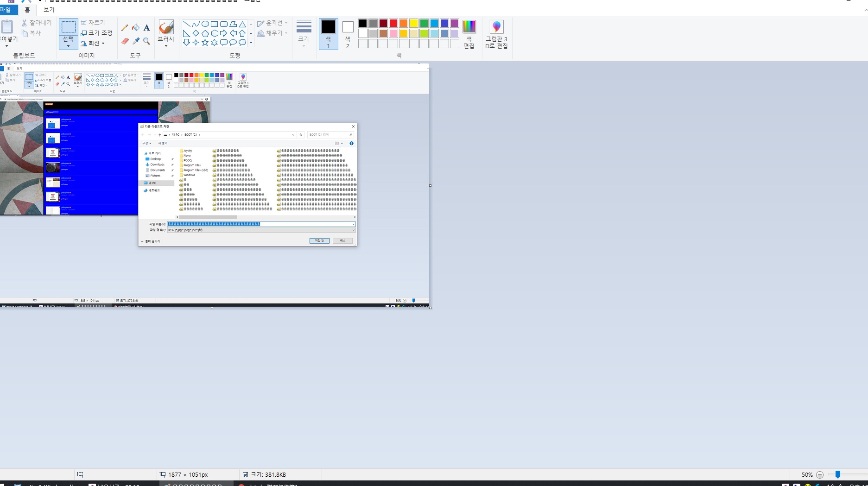Expand the shapes gallery with More arrow
This screenshot has width=868, height=486.
pyautogui.click(x=251, y=43)
